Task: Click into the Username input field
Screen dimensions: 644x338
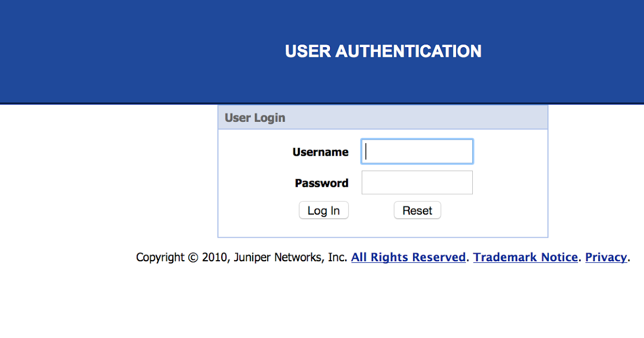Action: (417, 151)
